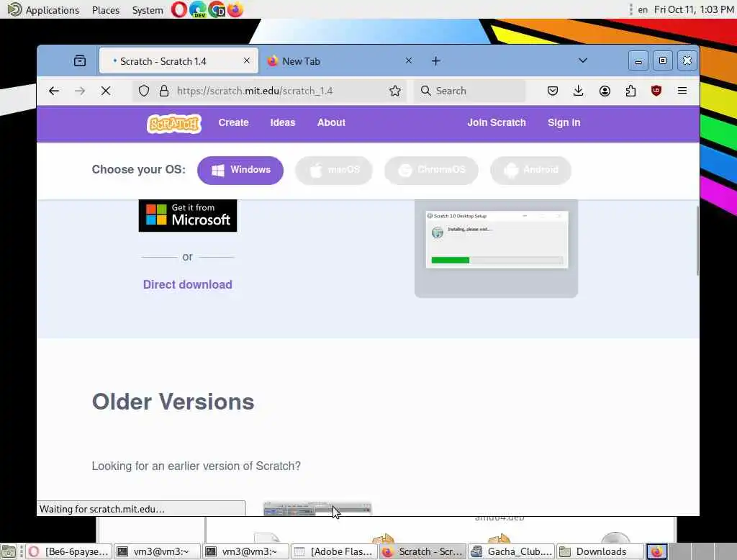The height and width of the screenshot is (560, 737).
Task: Select the ChromeOS OS button
Action: [432, 170]
